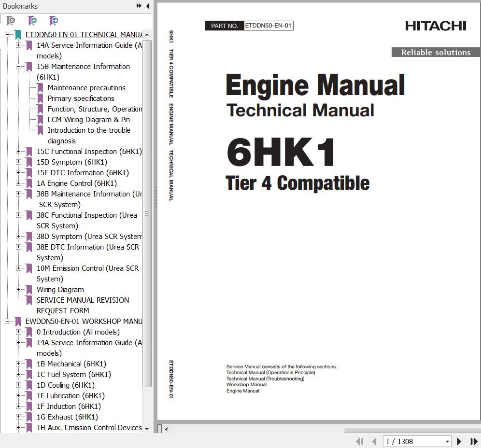Select 1F Induction (6HK1) bookmark
The height and width of the screenshot is (448, 481).
pos(69,406)
